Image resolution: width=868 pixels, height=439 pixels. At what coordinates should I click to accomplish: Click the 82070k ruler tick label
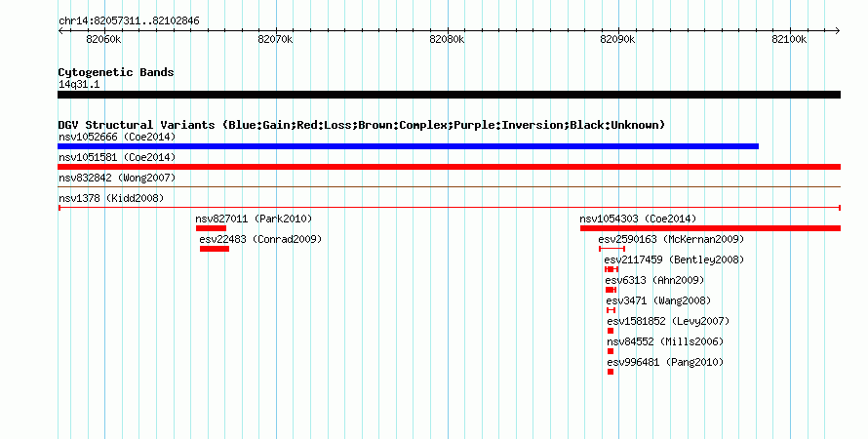(275, 40)
